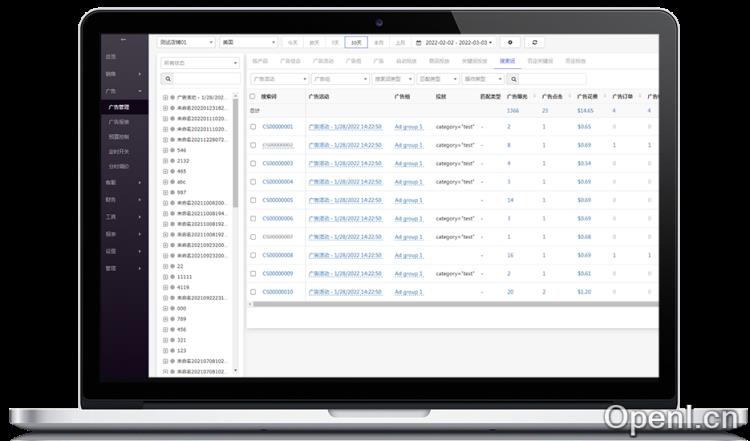Image resolution: width=750 pixels, height=441 pixels.
Task: Select the 广告管理 sidebar menu item
Action: coord(122,106)
